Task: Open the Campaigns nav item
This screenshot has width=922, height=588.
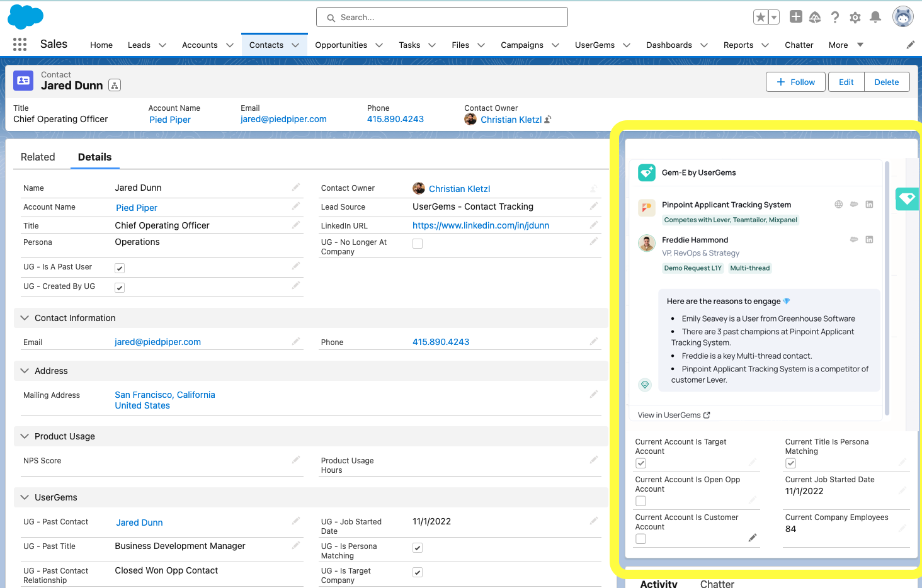Action: (x=521, y=45)
